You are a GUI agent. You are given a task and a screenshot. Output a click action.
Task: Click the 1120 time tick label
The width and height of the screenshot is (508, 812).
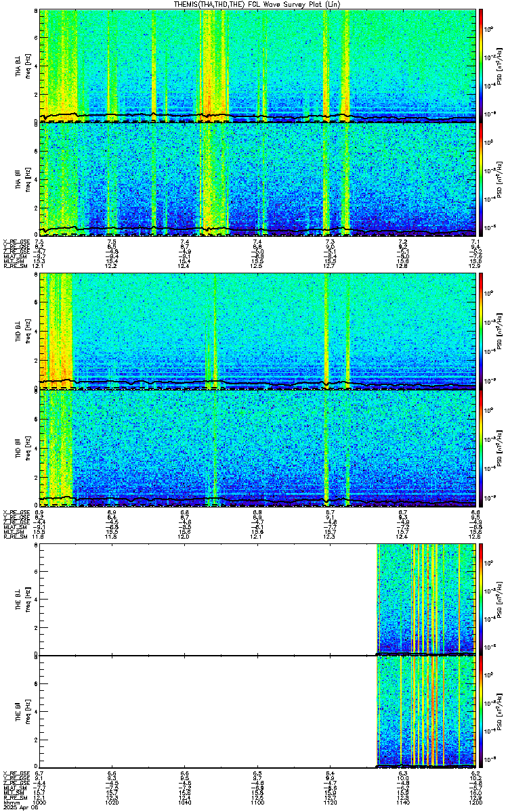click(329, 802)
